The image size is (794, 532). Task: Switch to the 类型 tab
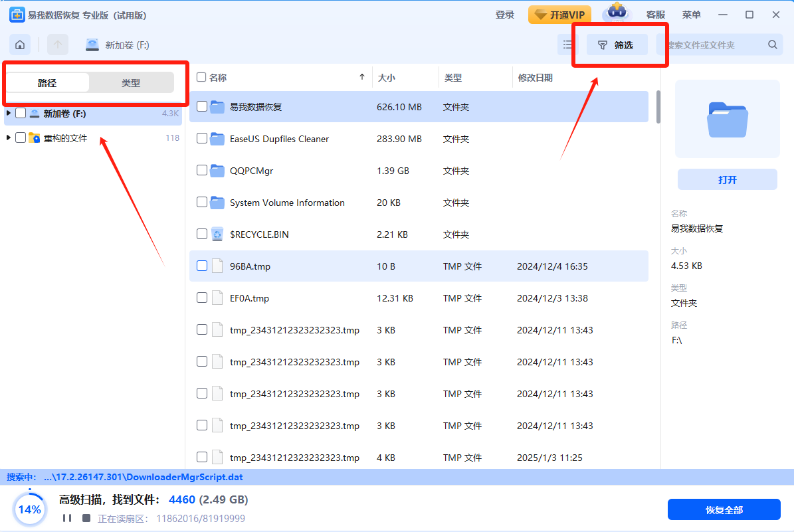coord(131,83)
